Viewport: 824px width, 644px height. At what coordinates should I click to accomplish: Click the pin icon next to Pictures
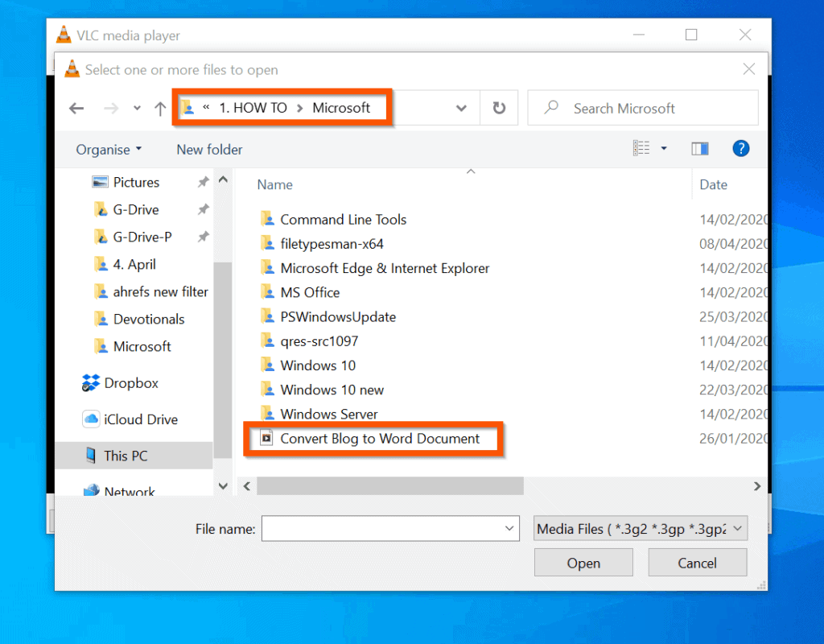point(203,183)
